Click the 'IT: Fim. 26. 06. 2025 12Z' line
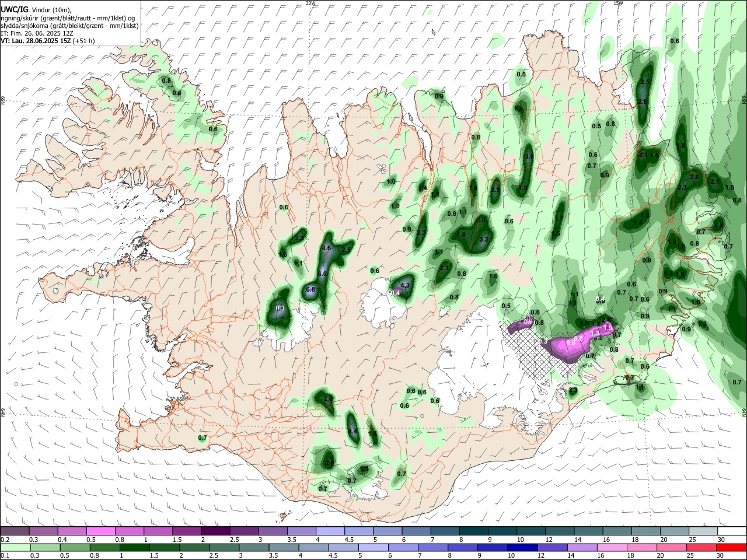The width and height of the screenshot is (747, 560). [x=37, y=33]
